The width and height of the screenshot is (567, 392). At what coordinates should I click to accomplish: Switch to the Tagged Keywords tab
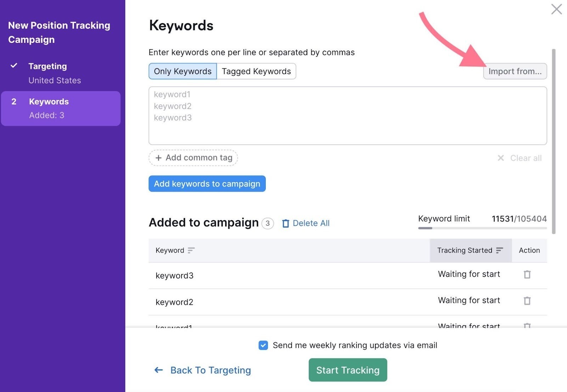coord(256,71)
